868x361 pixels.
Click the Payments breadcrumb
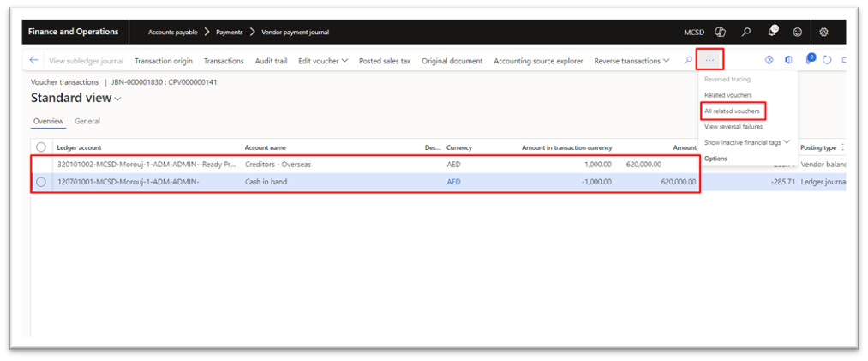tap(229, 32)
